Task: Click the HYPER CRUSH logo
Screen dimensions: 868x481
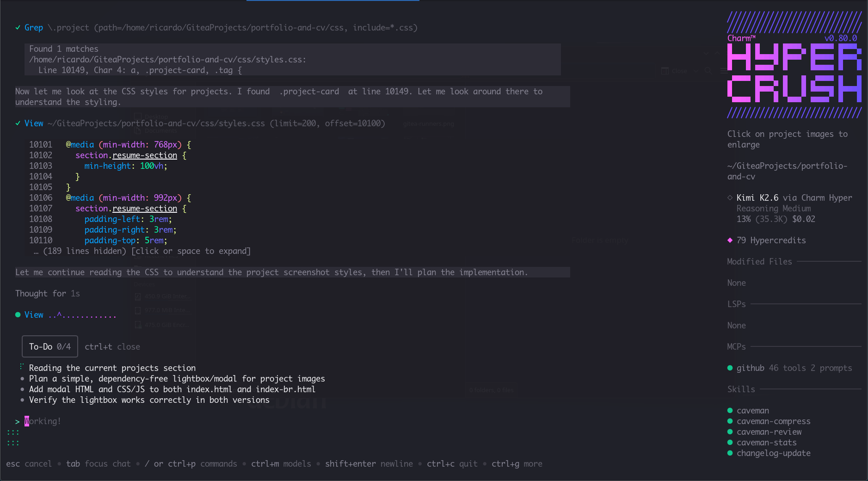Action: [x=794, y=73]
